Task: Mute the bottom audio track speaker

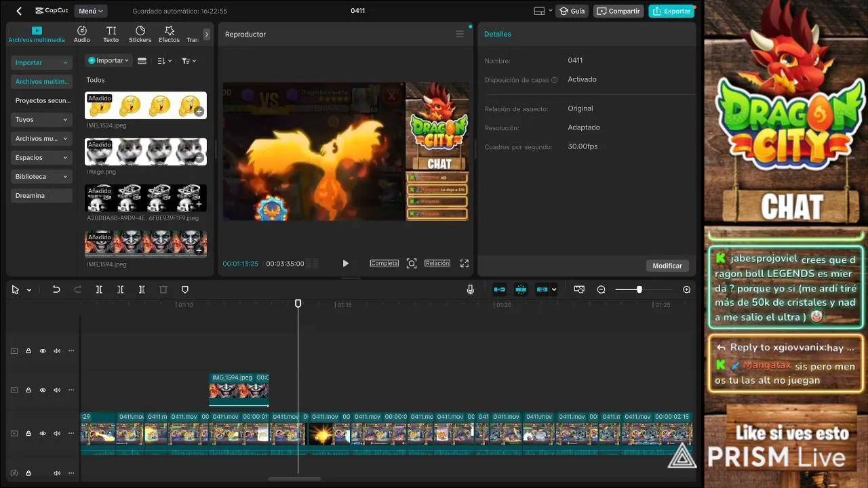Action: tap(57, 473)
